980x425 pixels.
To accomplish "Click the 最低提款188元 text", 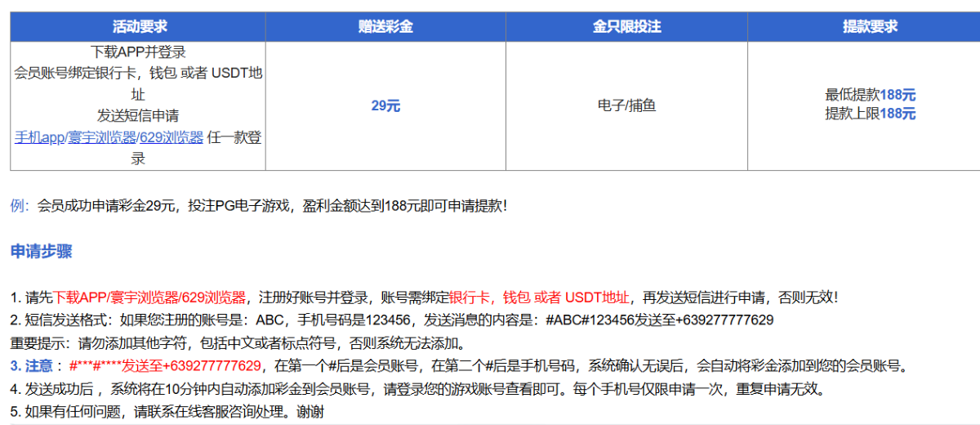I will (x=870, y=96).
